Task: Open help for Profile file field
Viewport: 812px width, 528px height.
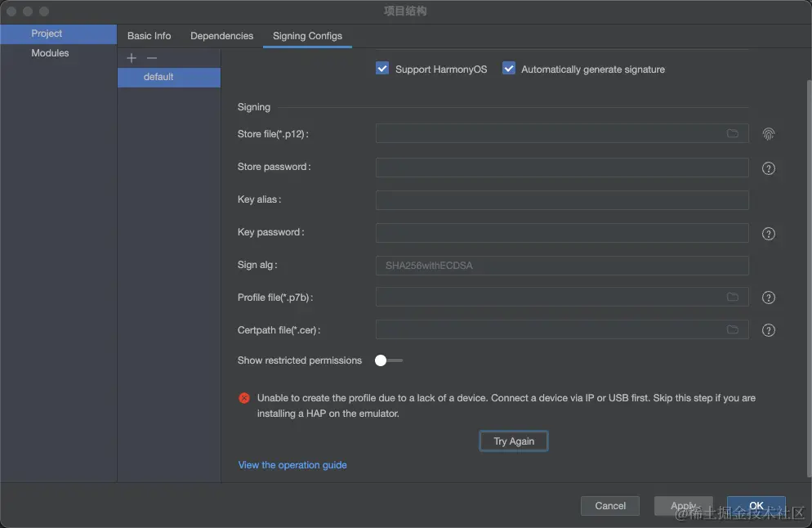Action: [x=769, y=298]
